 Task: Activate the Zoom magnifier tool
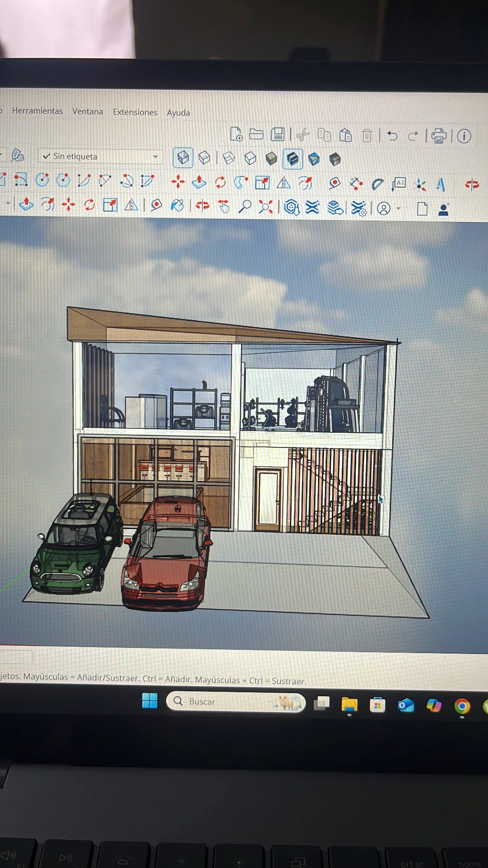pyautogui.click(x=245, y=207)
